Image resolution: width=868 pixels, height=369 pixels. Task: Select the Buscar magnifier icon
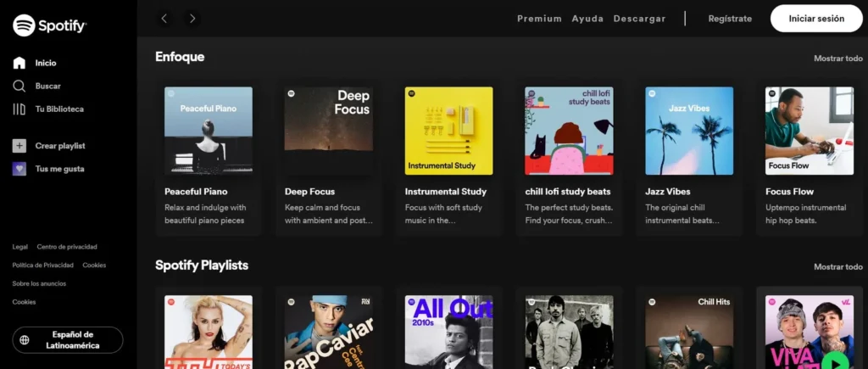(19, 86)
